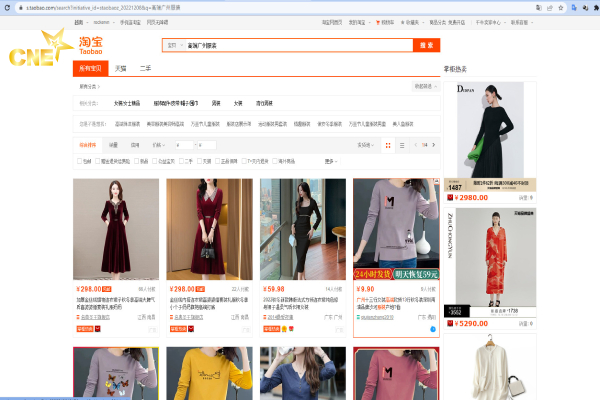Open the black dress ¥59.98 thumbnail
The height and width of the screenshot is (400, 600).
(303, 229)
